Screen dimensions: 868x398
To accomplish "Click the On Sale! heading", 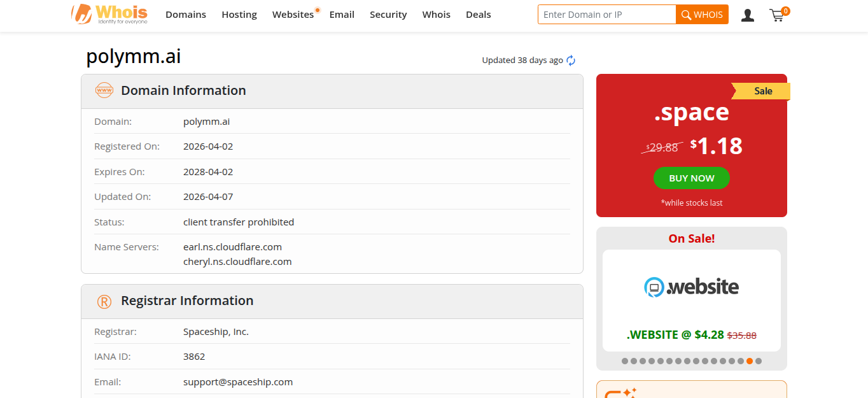I will pyautogui.click(x=692, y=239).
